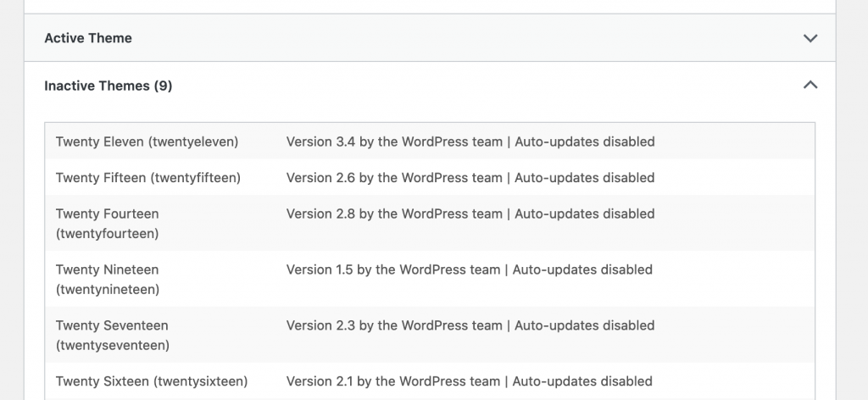Click the Version 2.3 text
The height and width of the screenshot is (400, 868).
click(320, 325)
